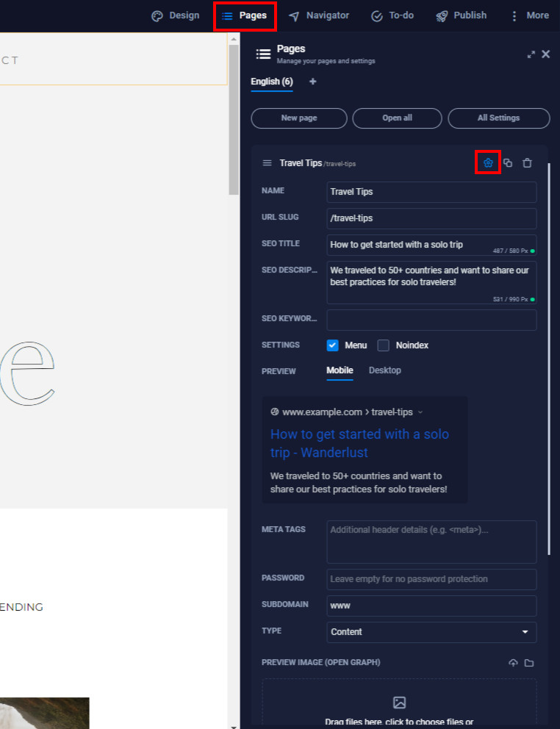Screen dimensions: 560x729
Task: Expand the Pages panel to fullscreen
Action: pos(531,54)
